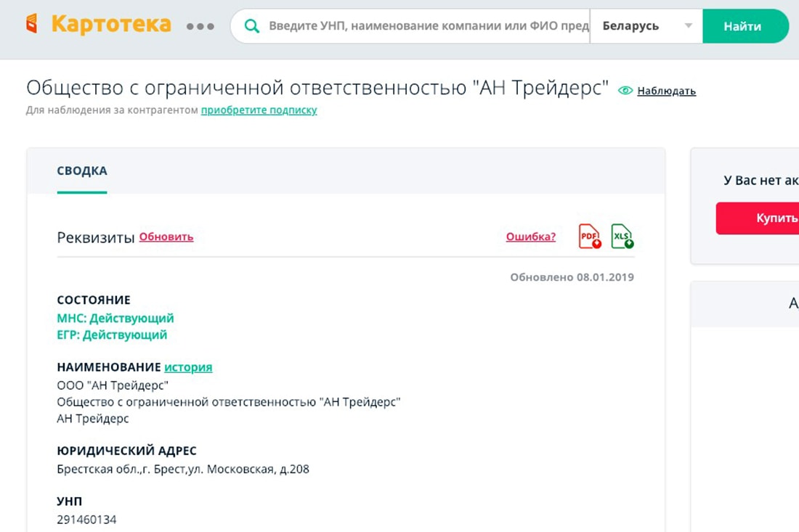Open the three-dots menu beside Картотека
This screenshot has height=532, width=799.
[x=200, y=26]
